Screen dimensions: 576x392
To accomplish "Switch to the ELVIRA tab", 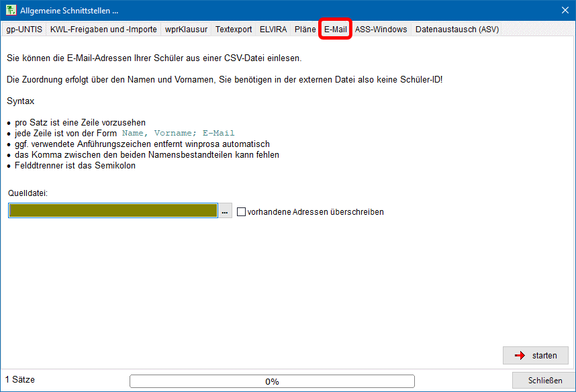I will (x=273, y=30).
